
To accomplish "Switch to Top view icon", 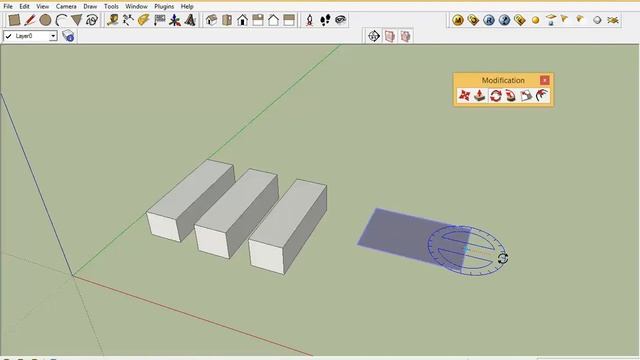I will (227, 20).
